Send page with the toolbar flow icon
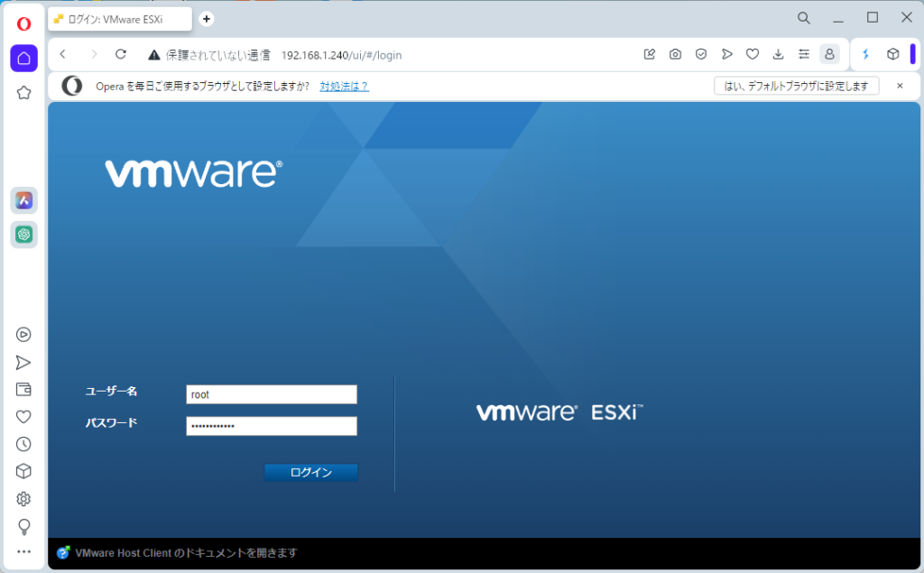This screenshot has width=924, height=573. tap(726, 54)
